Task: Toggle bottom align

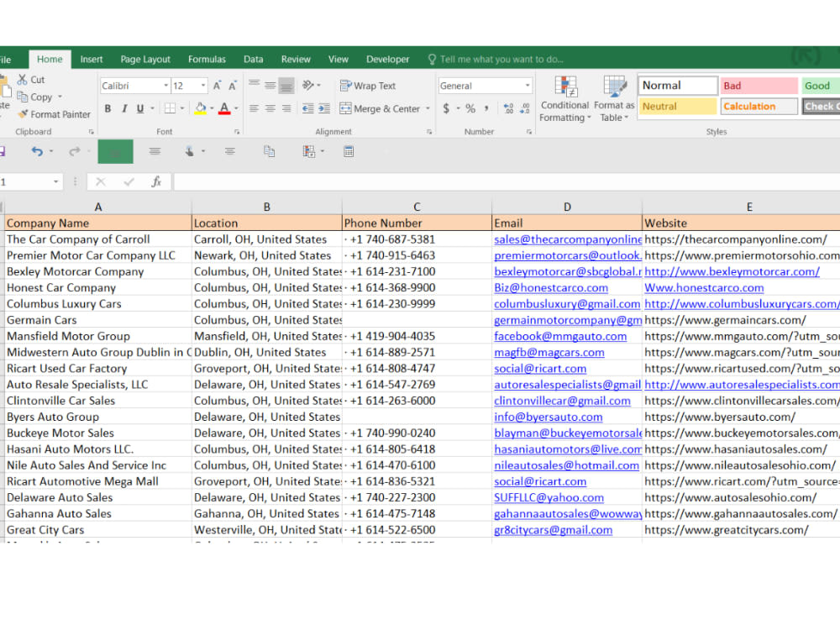Action: (286, 85)
